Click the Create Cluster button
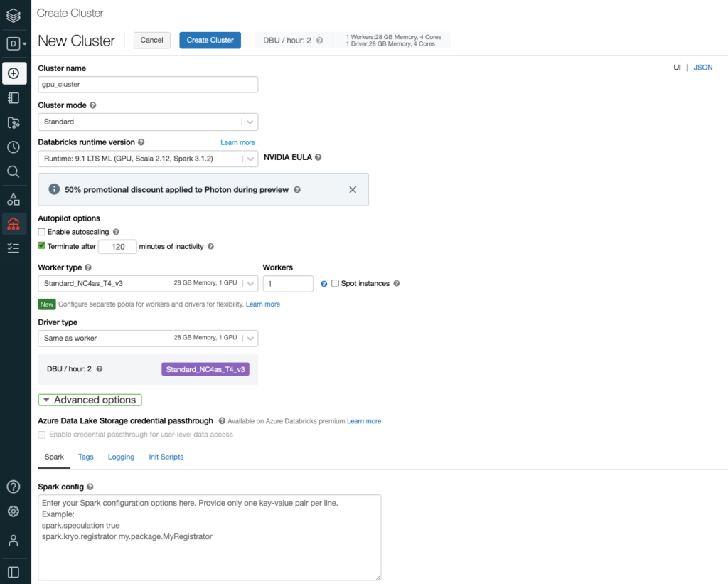Image resolution: width=728 pixels, height=584 pixels. tap(210, 40)
